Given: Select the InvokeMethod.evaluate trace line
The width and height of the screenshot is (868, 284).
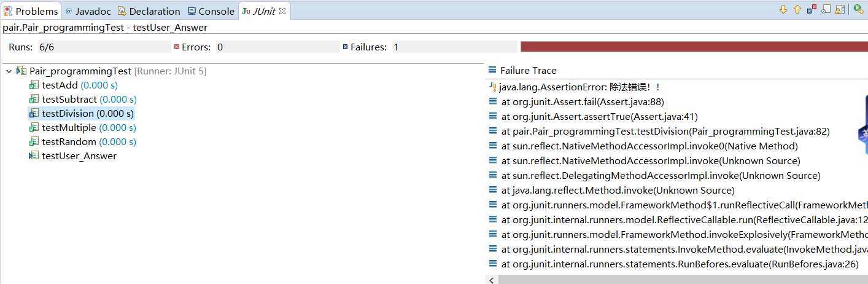Looking at the screenshot, I should click(678, 250).
